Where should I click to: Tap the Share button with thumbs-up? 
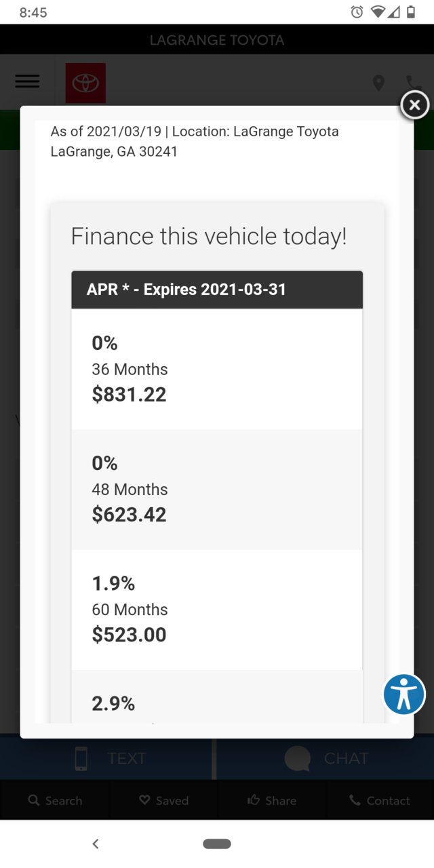tap(272, 801)
